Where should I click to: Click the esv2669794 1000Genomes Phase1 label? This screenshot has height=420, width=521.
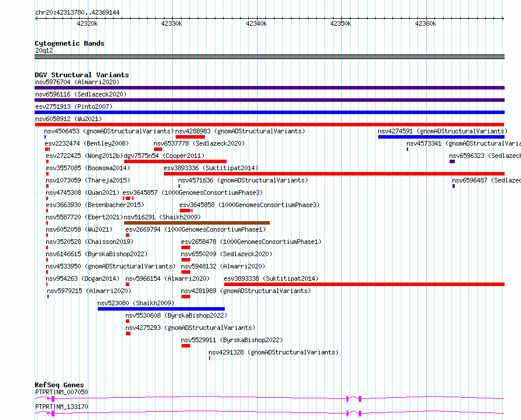[x=196, y=229]
